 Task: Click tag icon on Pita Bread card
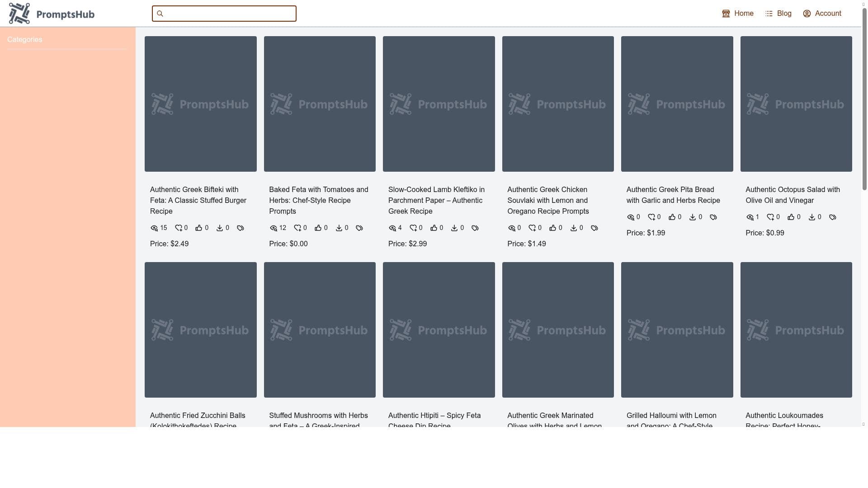point(713,217)
